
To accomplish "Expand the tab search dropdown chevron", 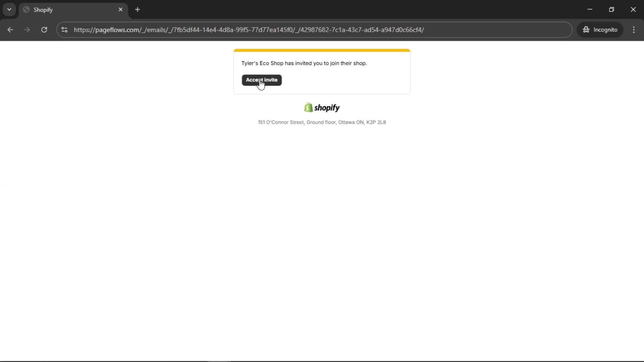I will pyautogui.click(x=9, y=10).
